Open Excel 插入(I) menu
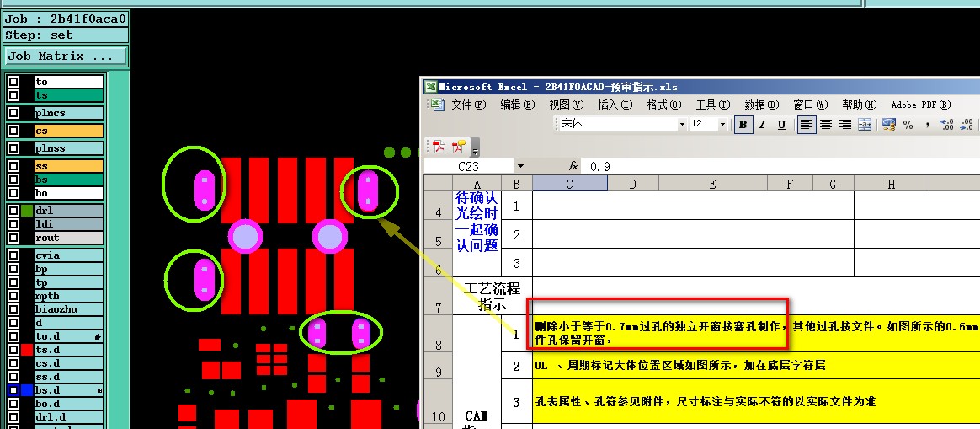 click(615, 105)
